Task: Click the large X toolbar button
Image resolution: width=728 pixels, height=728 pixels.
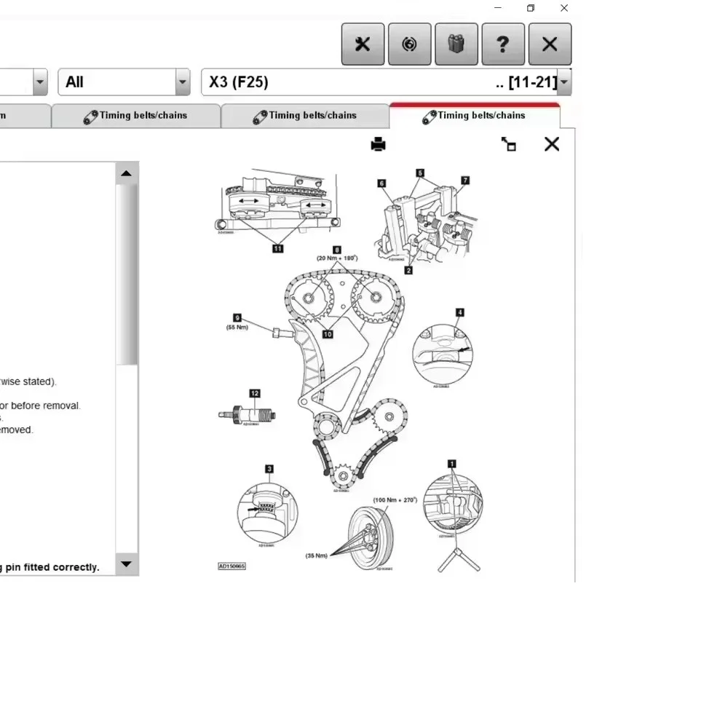Action: pyautogui.click(x=550, y=44)
